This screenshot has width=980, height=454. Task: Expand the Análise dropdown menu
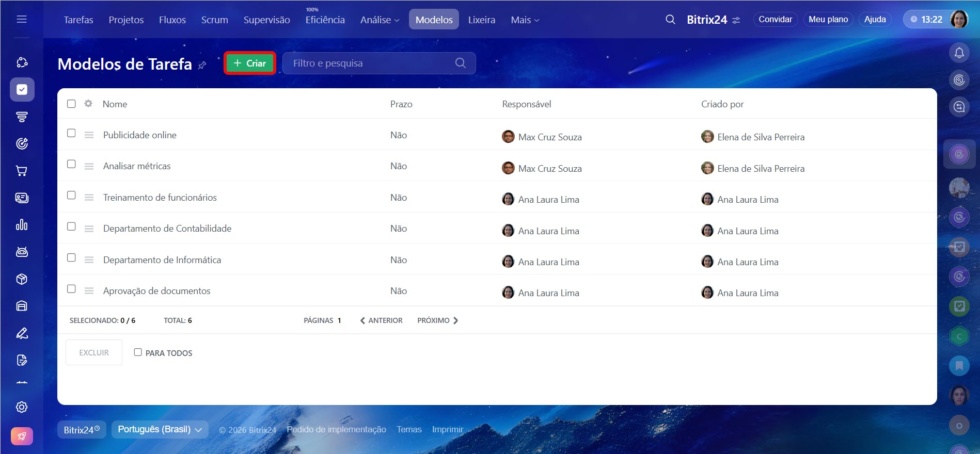(380, 20)
